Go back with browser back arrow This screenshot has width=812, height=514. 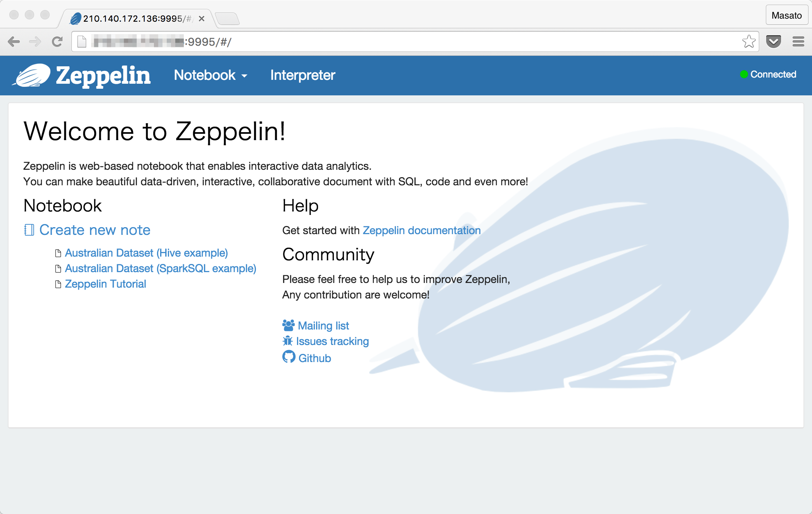pyautogui.click(x=14, y=41)
